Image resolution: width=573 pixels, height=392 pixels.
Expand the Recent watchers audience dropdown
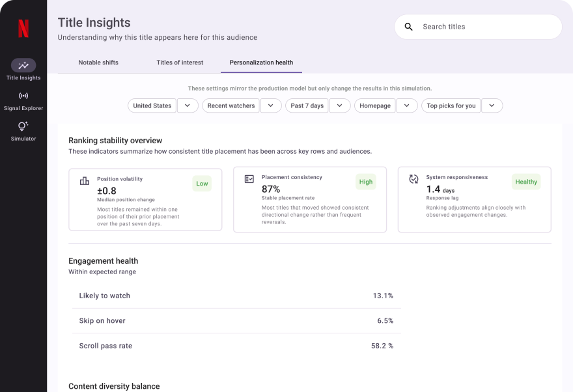pos(271,105)
